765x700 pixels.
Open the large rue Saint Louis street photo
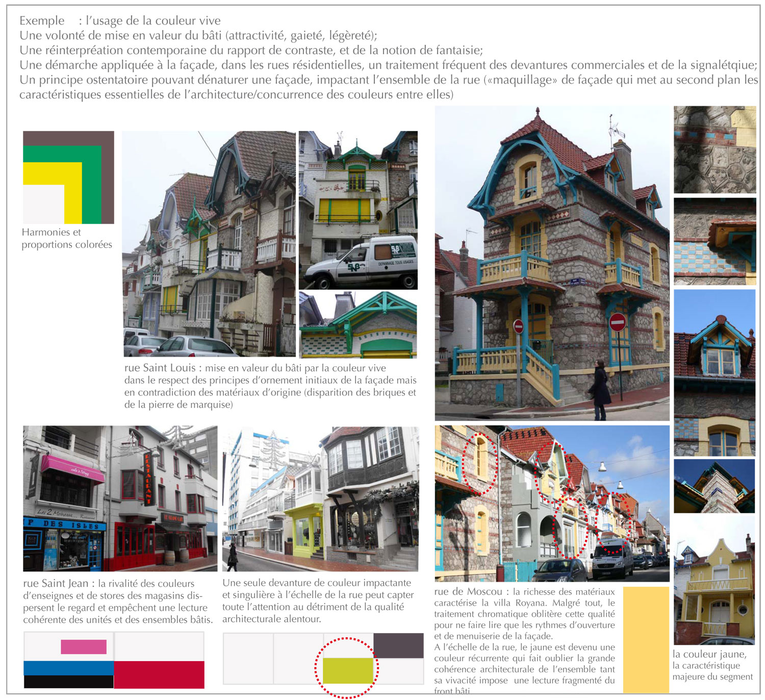coord(209,244)
